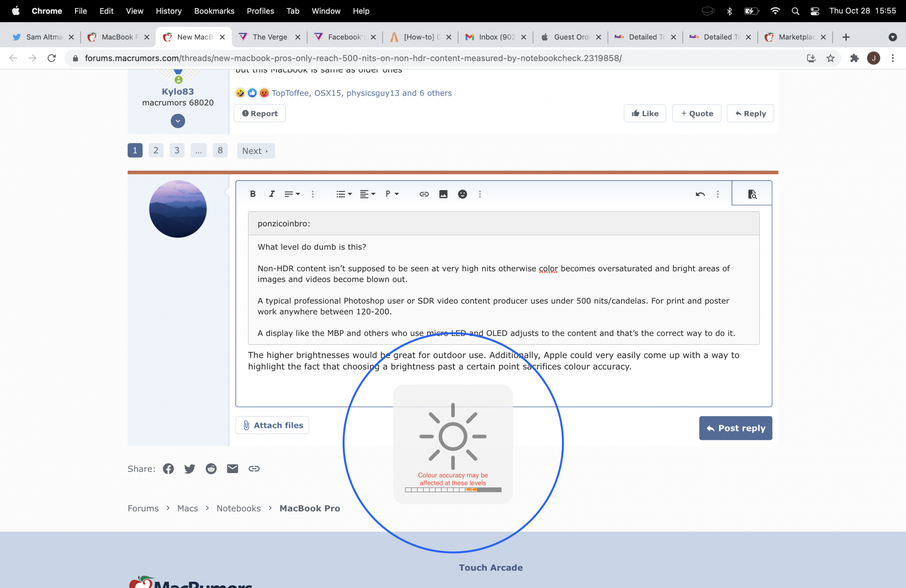Open the font size dropdown

point(292,194)
